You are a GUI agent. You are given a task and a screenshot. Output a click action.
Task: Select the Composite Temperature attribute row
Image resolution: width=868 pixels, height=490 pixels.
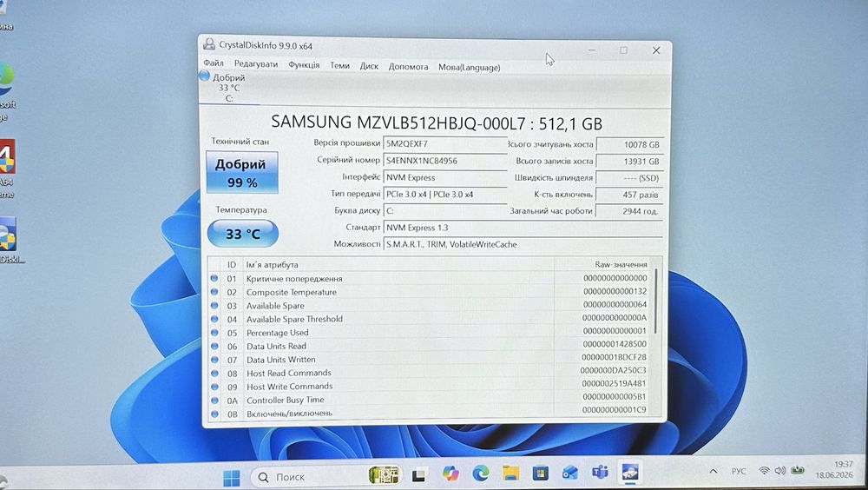point(429,292)
